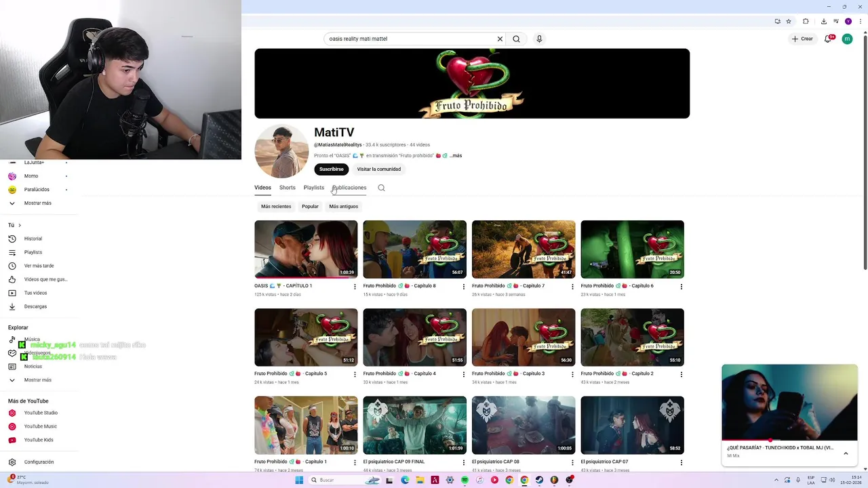Click the mini player video preview
Image resolution: width=868 pixels, height=488 pixels.
click(789, 403)
